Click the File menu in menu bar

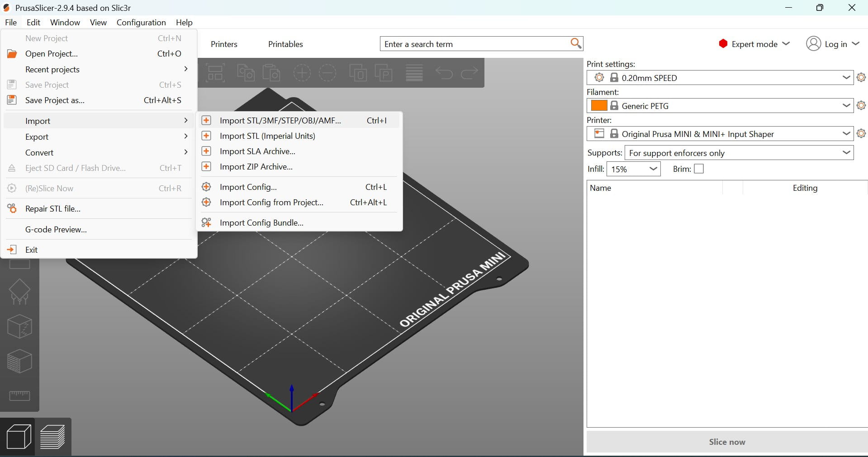pos(11,22)
